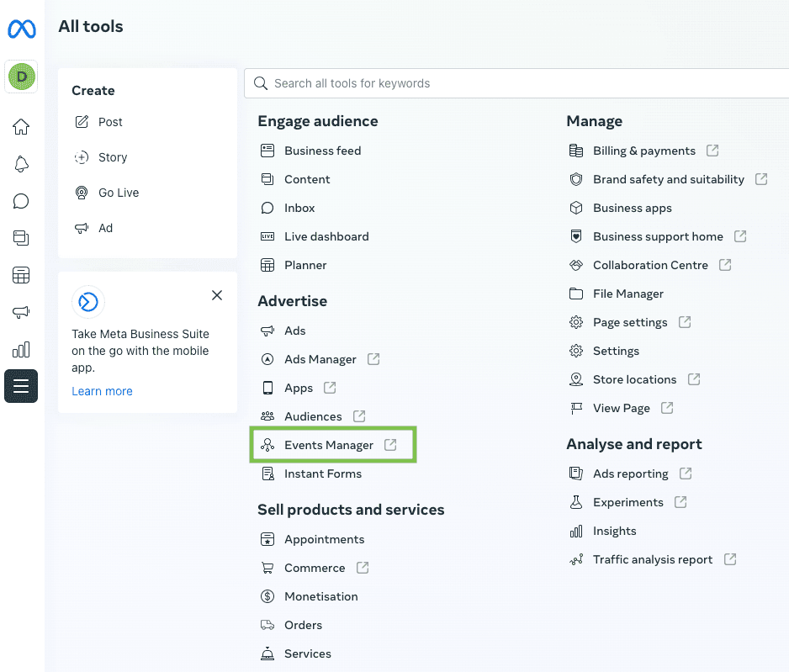The image size is (789, 672).
Task: Open the Planner calendar icon in the sidebar
Action: point(21,275)
